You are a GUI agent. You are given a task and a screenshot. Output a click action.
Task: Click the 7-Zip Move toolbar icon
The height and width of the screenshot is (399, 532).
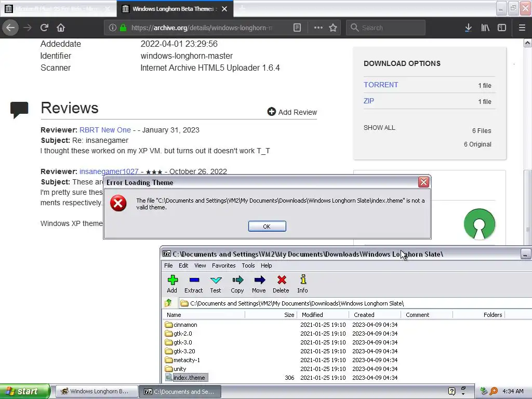click(x=259, y=284)
